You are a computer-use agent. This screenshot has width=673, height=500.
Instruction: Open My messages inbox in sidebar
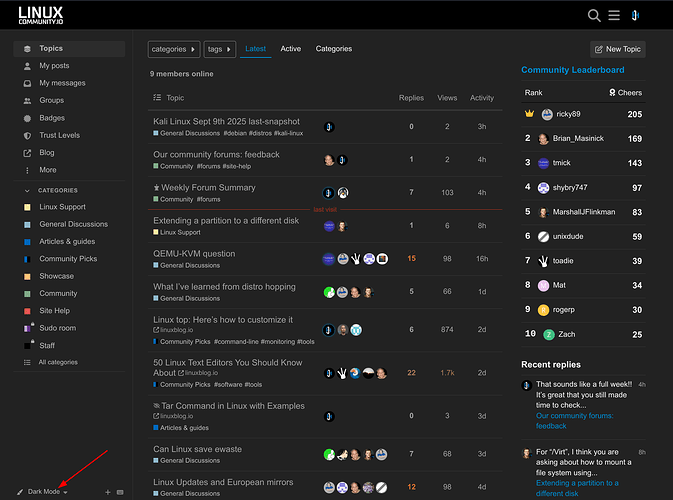point(62,83)
